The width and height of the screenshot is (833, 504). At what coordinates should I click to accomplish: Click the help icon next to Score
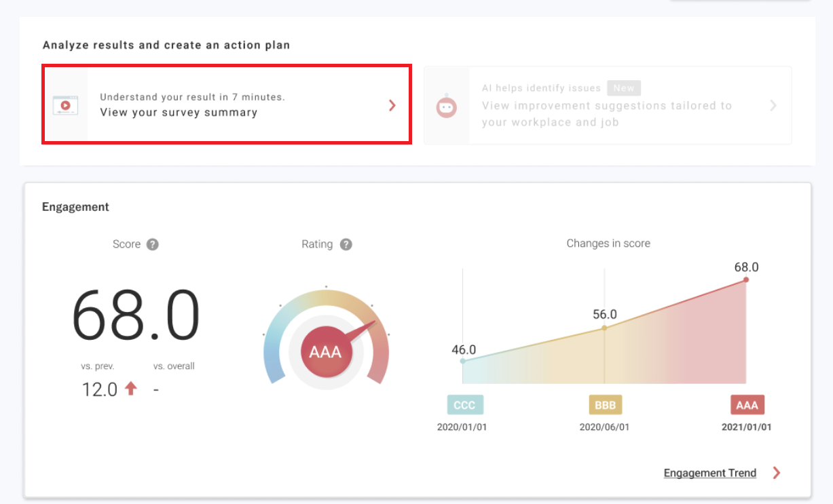pyautogui.click(x=153, y=244)
